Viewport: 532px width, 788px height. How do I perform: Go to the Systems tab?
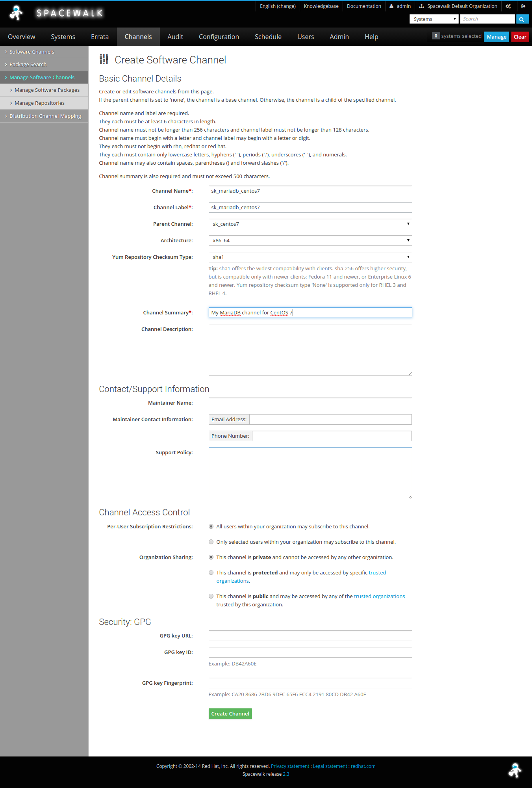[63, 37]
